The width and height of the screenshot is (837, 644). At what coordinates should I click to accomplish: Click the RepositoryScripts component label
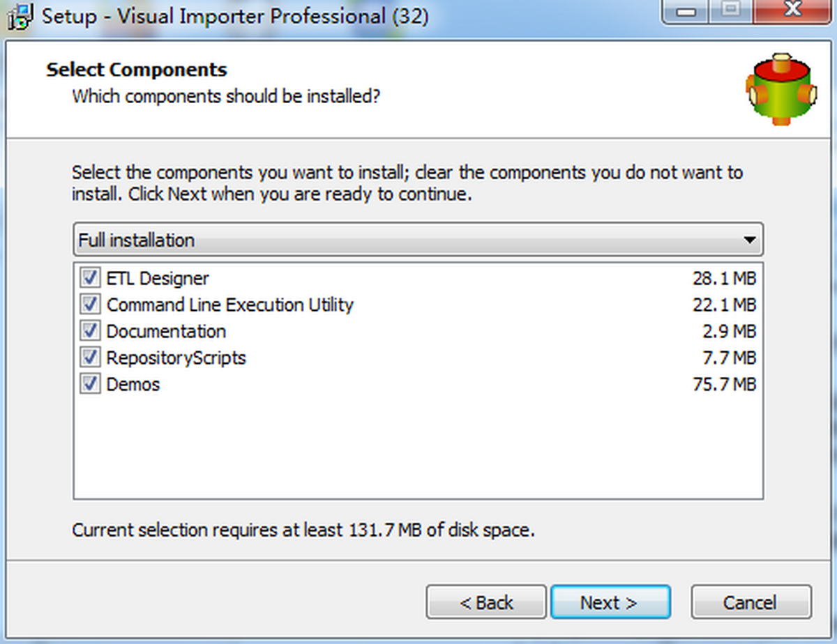pyautogui.click(x=176, y=358)
